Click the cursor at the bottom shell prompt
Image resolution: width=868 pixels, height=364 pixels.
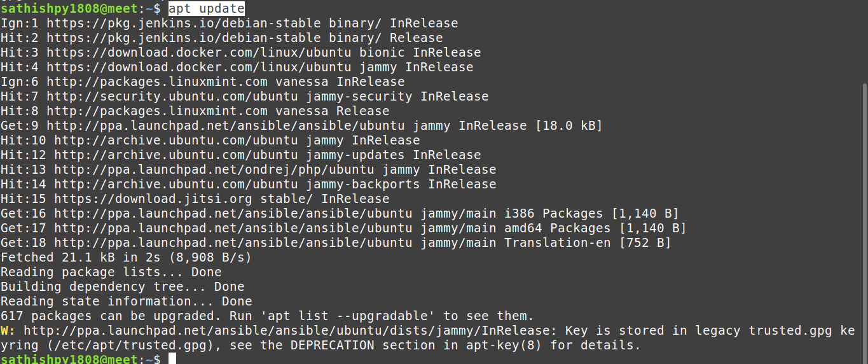[x=172, y=360]
